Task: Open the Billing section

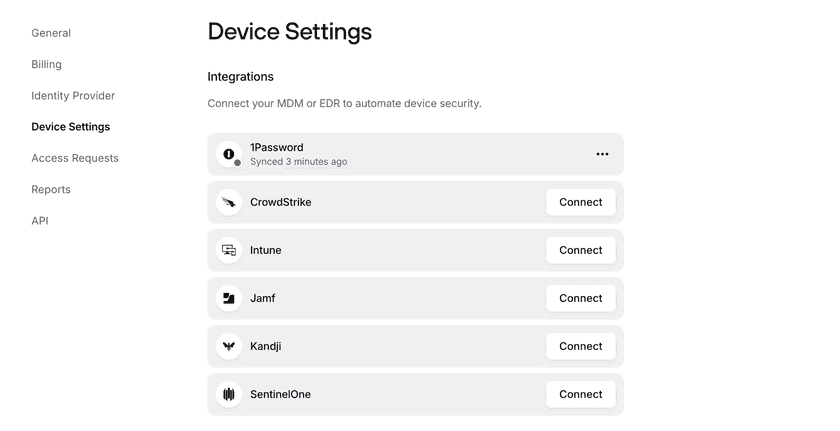Action: click(46, 64)
